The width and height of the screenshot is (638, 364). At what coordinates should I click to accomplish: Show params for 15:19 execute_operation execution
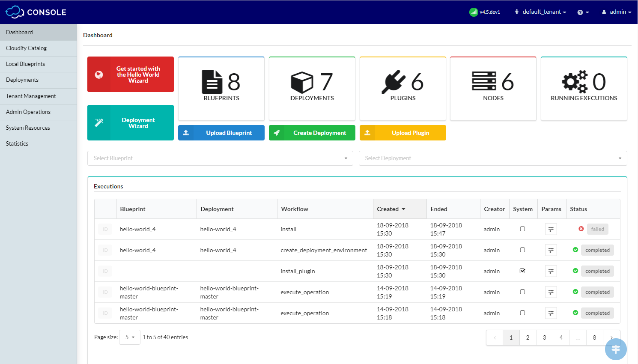click(551, 292)
